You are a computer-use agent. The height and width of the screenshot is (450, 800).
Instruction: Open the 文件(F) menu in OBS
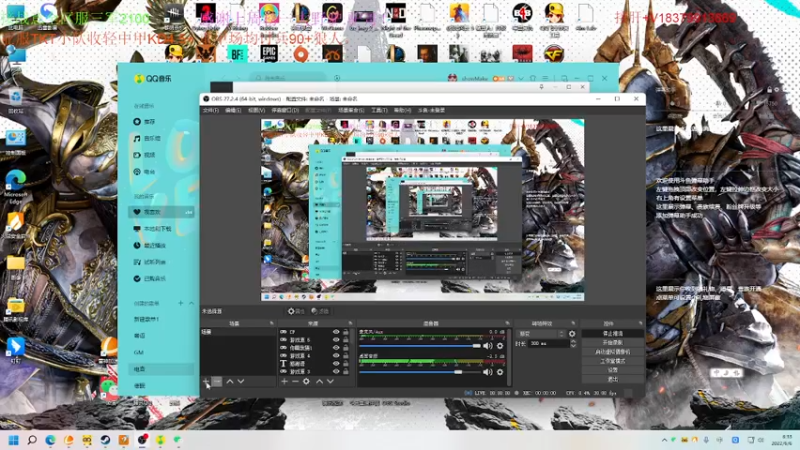(x=211, y=110)
